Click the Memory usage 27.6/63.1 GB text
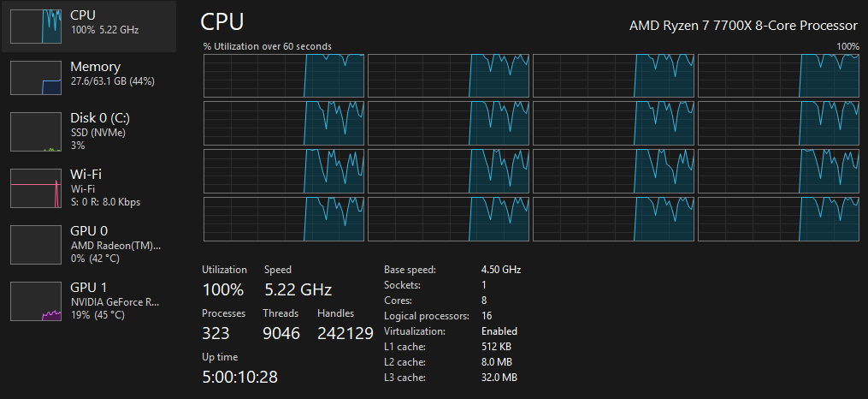868x399 pixels. tap(112, 81)
